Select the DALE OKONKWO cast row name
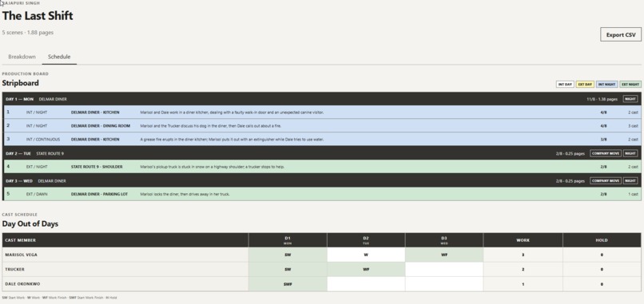This screenshot has width=644, height=304. 22,284
